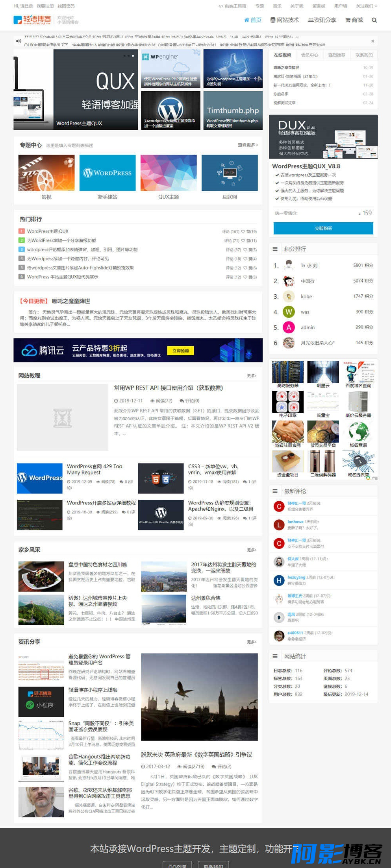
Task: Switch to the 会员中心 sidebar tab
Action: pyautogui.click(x=309, y=55)
